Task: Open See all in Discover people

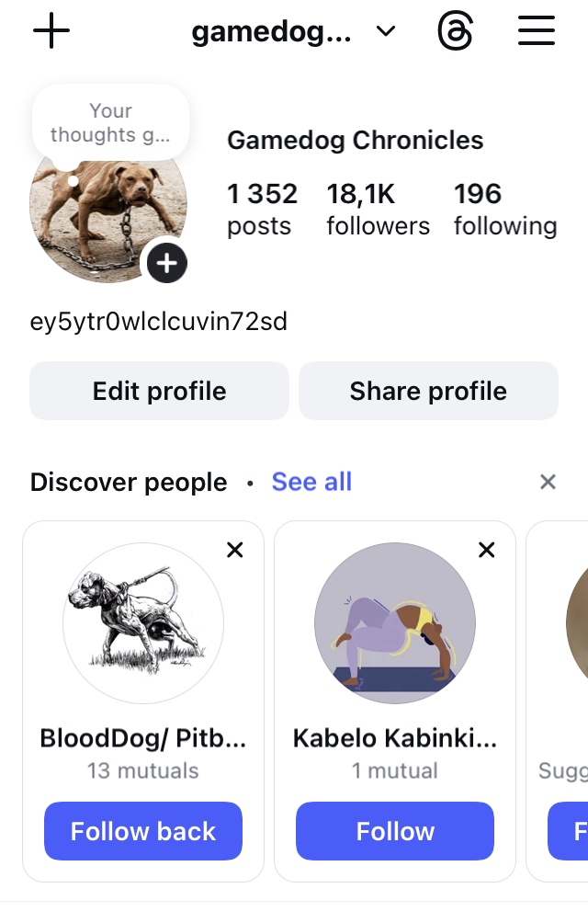Action: coord(311,482)
